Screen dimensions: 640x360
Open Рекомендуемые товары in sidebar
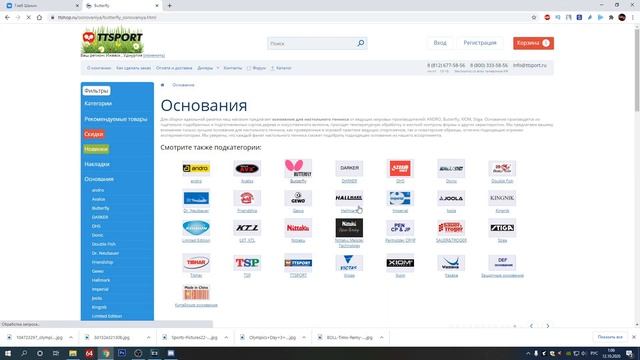tap(116, 119)
